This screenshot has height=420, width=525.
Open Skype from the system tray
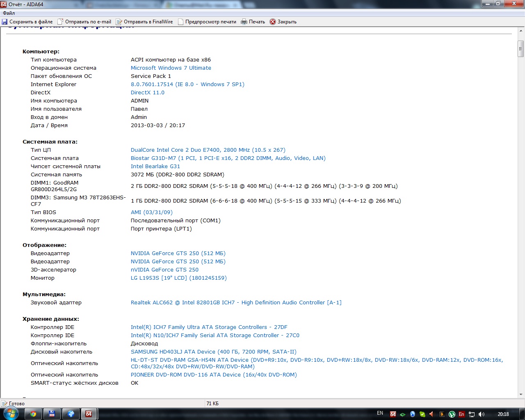[422, 414]
